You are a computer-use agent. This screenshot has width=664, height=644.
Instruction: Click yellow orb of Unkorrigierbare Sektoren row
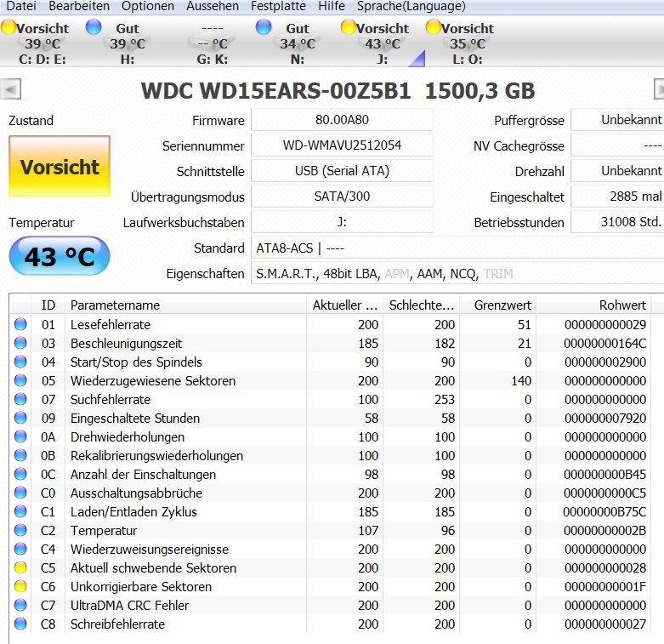click(x=20, y=586)
